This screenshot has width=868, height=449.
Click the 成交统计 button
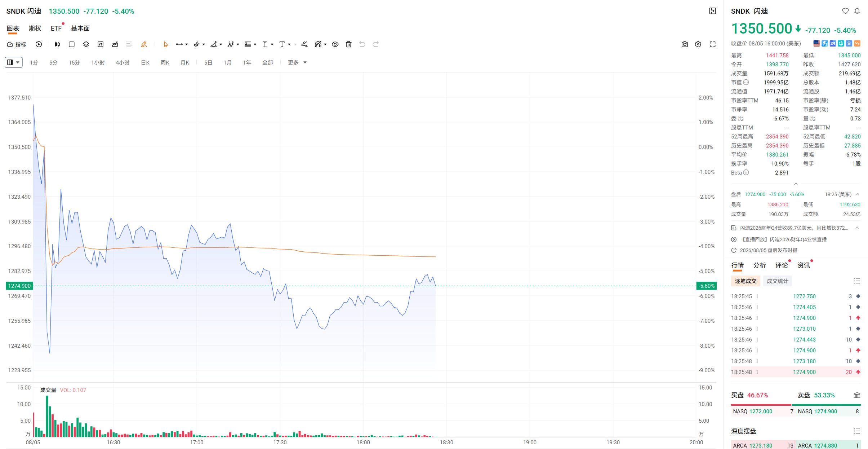777,281
